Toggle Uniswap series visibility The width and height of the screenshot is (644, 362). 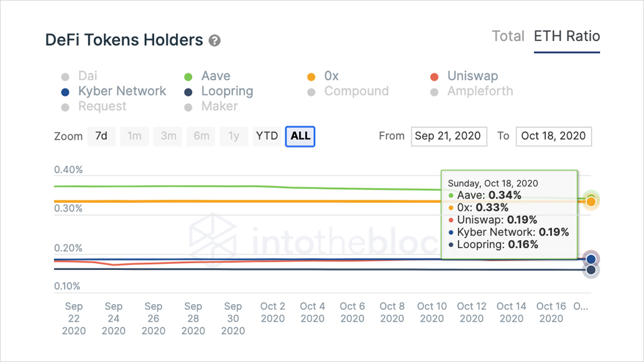click(x=472, y=77)
